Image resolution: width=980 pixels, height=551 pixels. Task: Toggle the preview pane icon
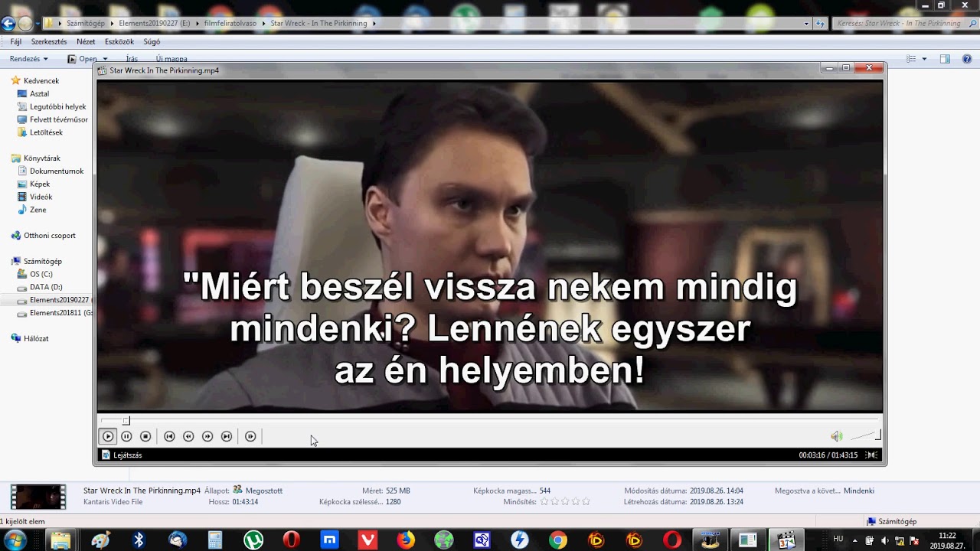pyautogui.click(x=945, y=59)
